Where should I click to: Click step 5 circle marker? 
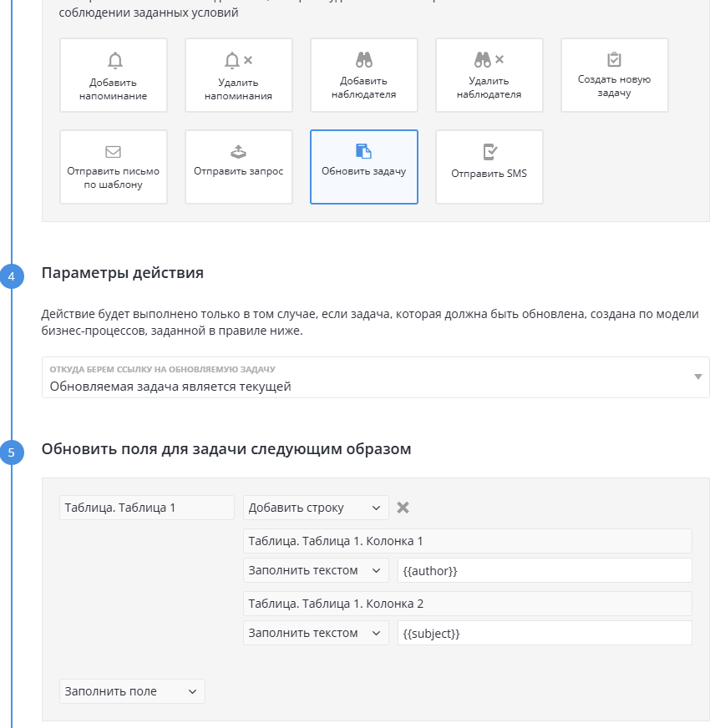click(12, 452)
